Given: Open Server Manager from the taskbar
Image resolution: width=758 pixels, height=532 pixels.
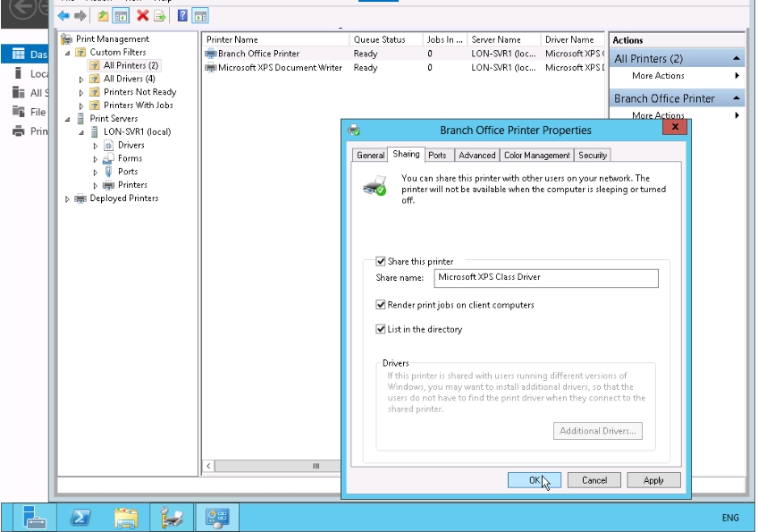Looking at the screenshot, I should (34, 517).
